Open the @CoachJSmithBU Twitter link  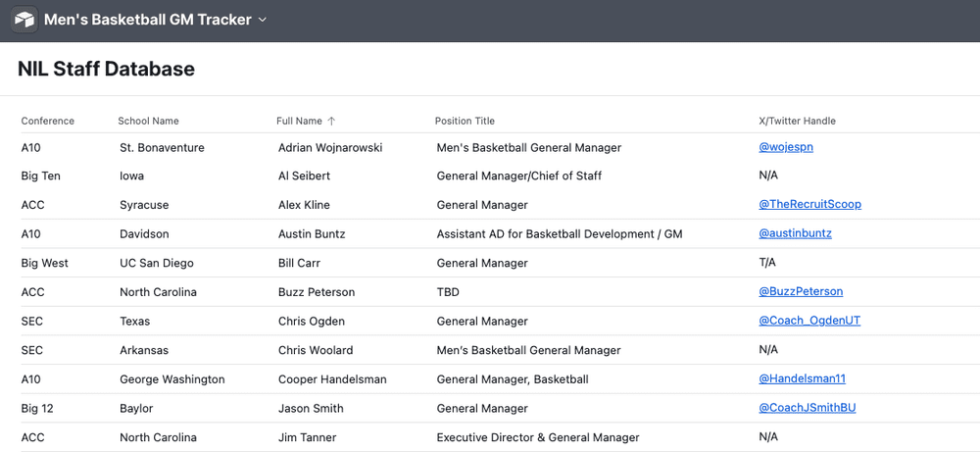807,408
